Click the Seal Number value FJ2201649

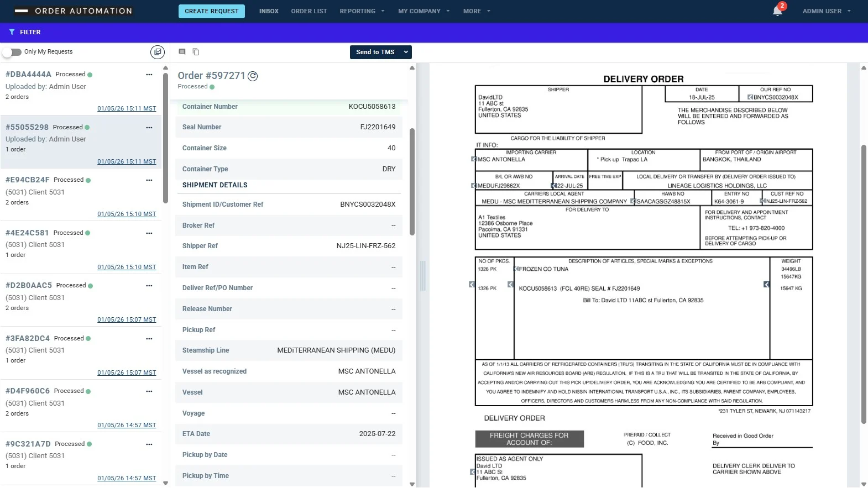[x=378, y=127]
